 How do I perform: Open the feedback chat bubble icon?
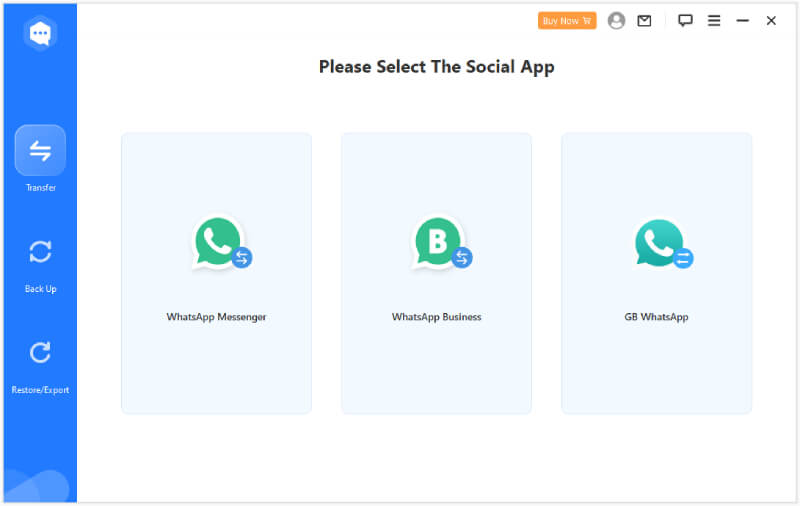[685, 20]
